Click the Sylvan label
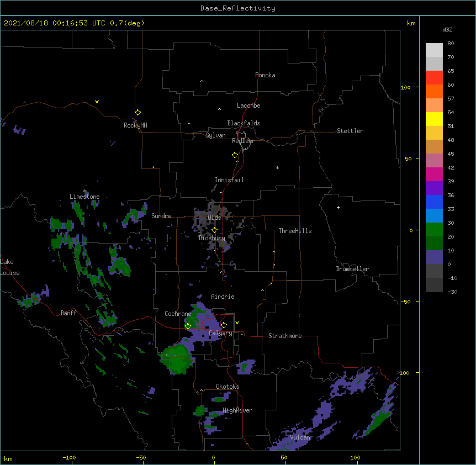 (x=215, y=135)
